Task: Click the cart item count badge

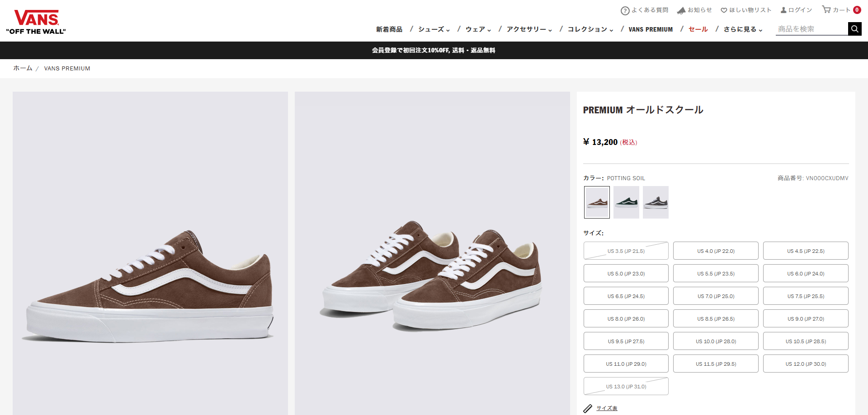Action: tap(857, 10)
